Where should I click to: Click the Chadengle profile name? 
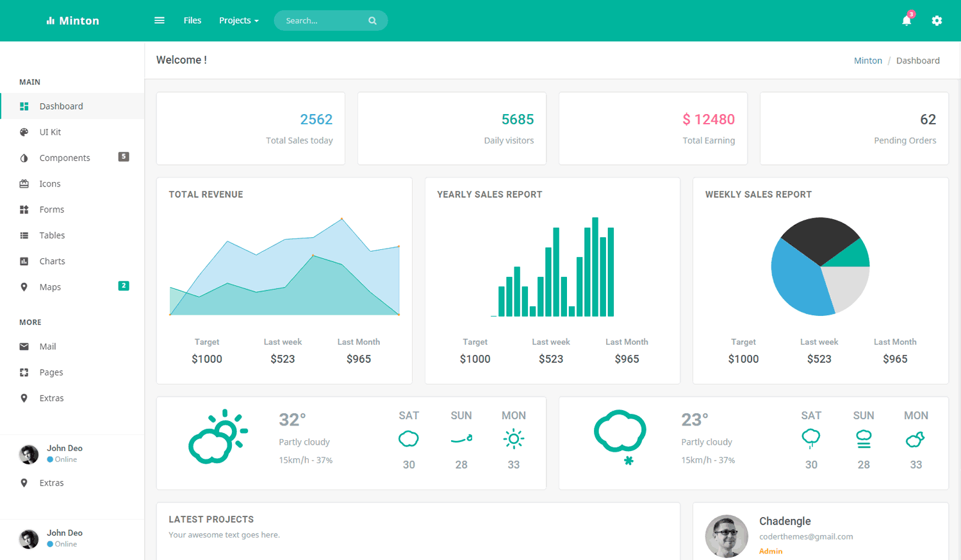click(x=785, y=521)
